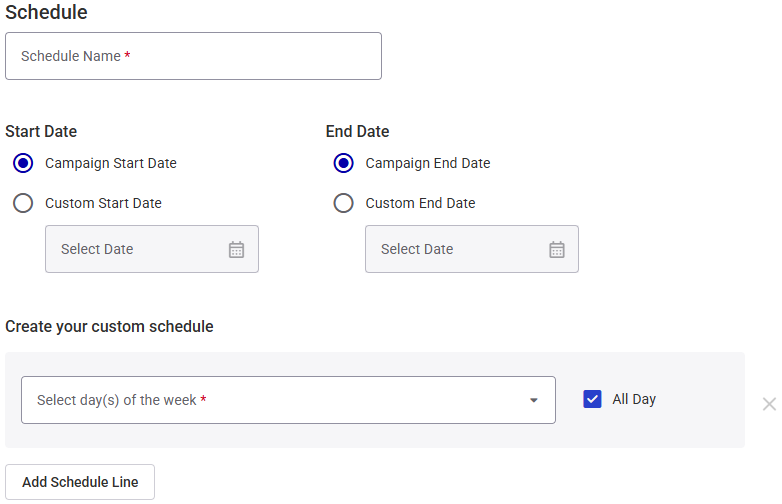Image resolution: width=782 pixels, height=504 pixels.
Task: Click the Custom End Date label text
Action: 420,203
